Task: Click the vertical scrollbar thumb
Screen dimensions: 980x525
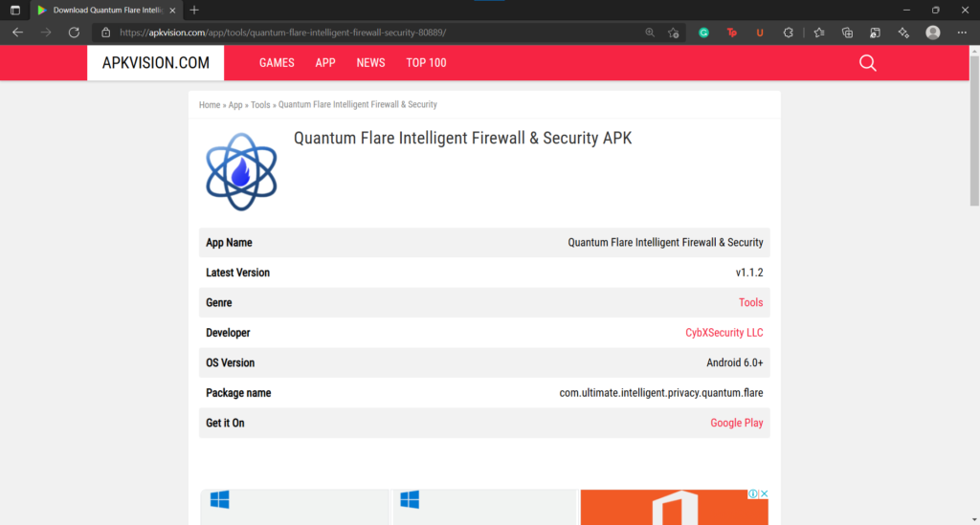Action: point(974,131)
